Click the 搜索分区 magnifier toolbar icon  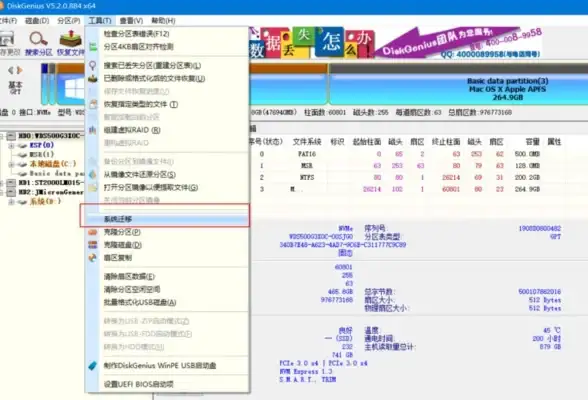[x=39, y=39]
